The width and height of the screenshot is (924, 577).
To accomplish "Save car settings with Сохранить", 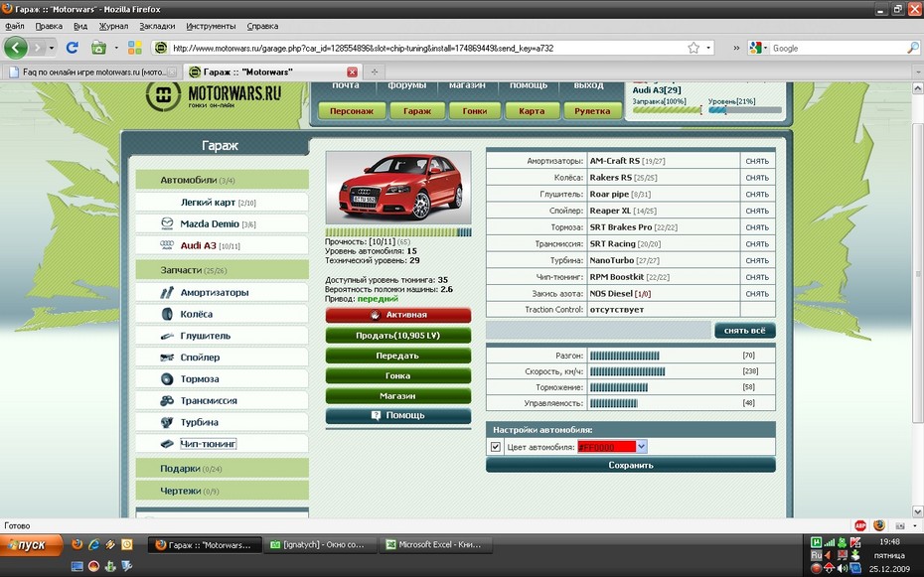I will pyautogui.click(x=631, y=465).
